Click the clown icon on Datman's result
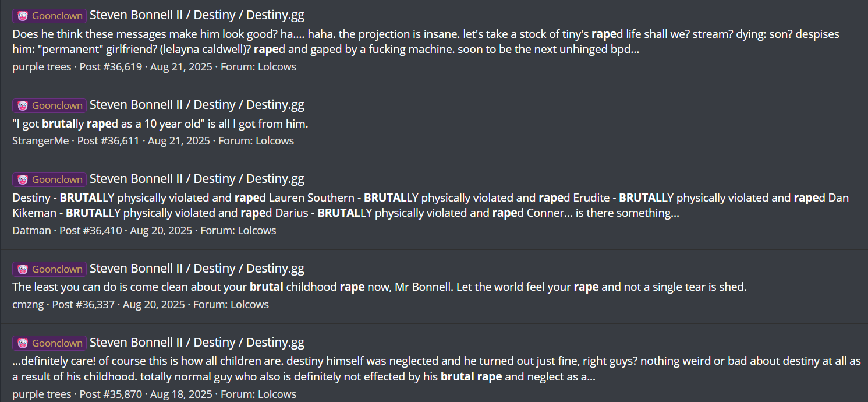Image resolution: width=868 pixels, height=402 pixels. click(x=23, y=179)
